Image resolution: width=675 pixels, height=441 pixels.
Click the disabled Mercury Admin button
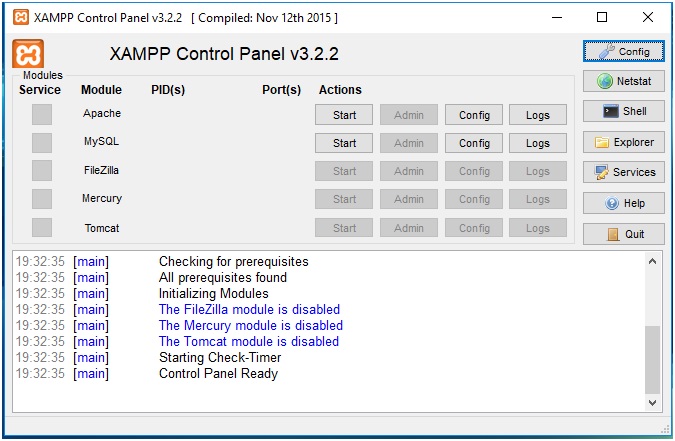pos(409,199)
